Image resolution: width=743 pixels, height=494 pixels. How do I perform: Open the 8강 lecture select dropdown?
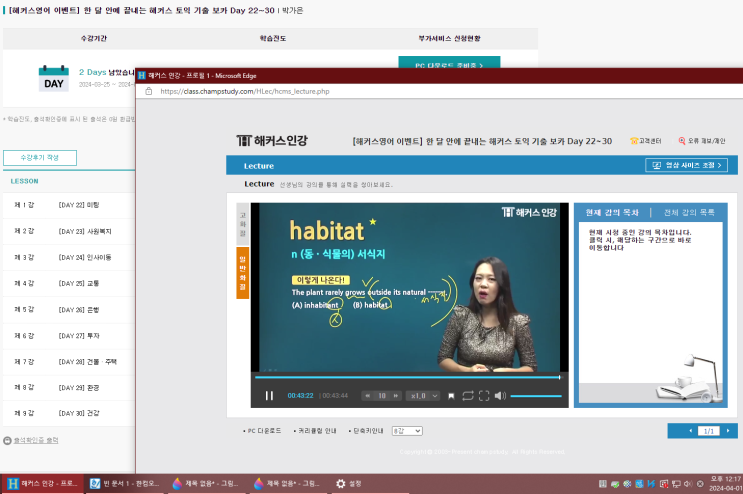pos(407,431)
